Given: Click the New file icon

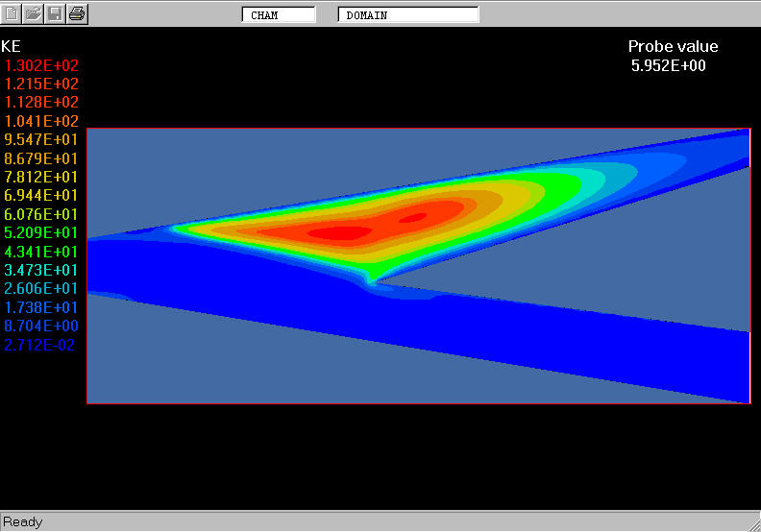Looking at the screenshot, I should click(x=12, y=13).
